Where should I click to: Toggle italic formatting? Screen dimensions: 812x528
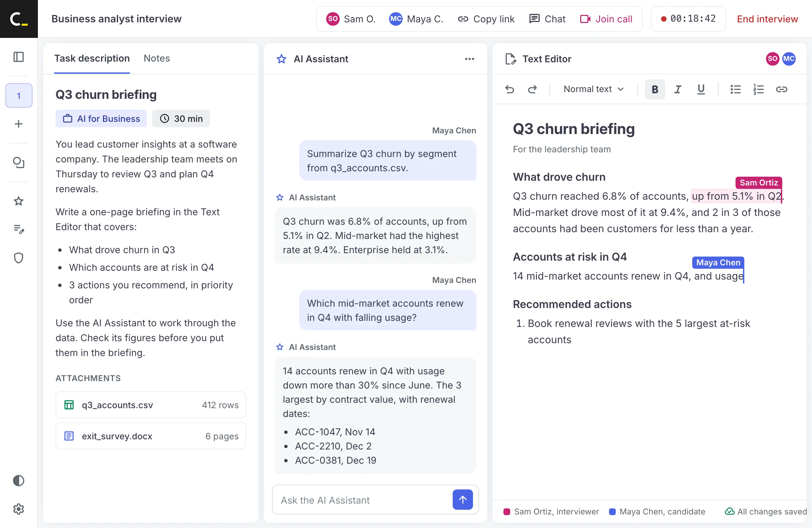click(678, 89)
